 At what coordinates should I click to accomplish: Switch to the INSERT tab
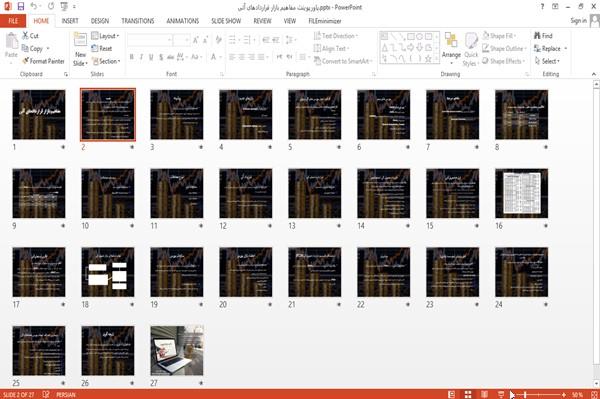[x=70, y=21]
